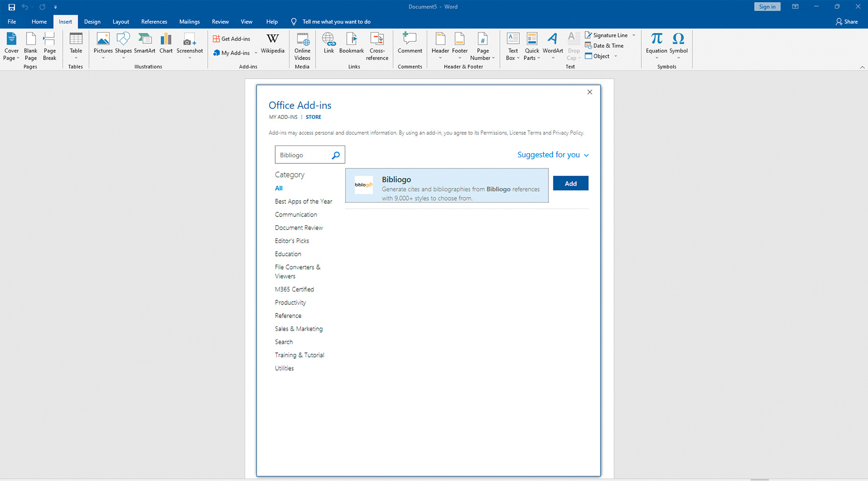Add a Comment
Viewport: 868px width, 481px height.
pos(410,43)
